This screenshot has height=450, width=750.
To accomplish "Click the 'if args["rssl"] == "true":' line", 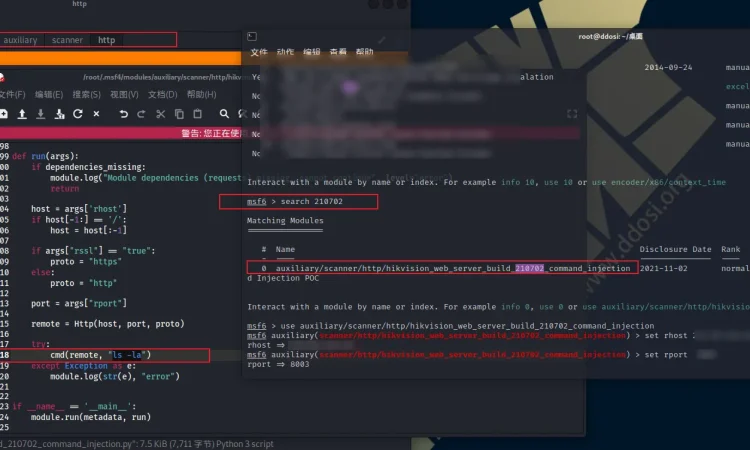I will click(93, 251).
